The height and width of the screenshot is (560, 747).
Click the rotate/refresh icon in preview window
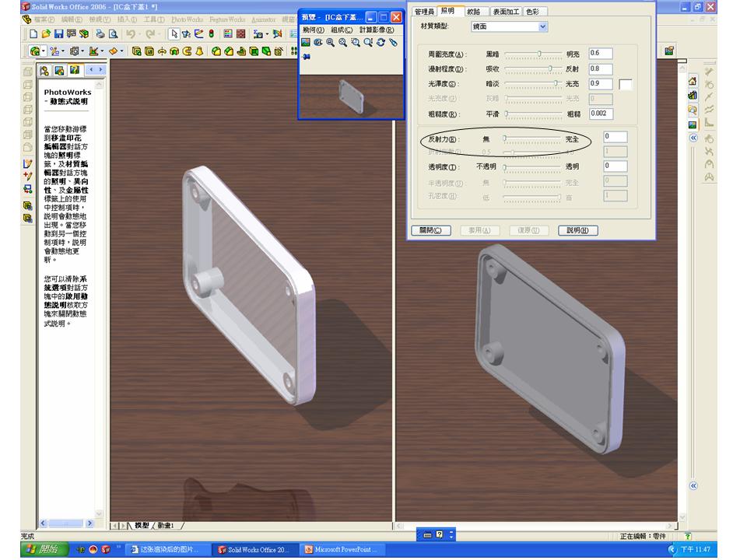(x=381, y=42)
